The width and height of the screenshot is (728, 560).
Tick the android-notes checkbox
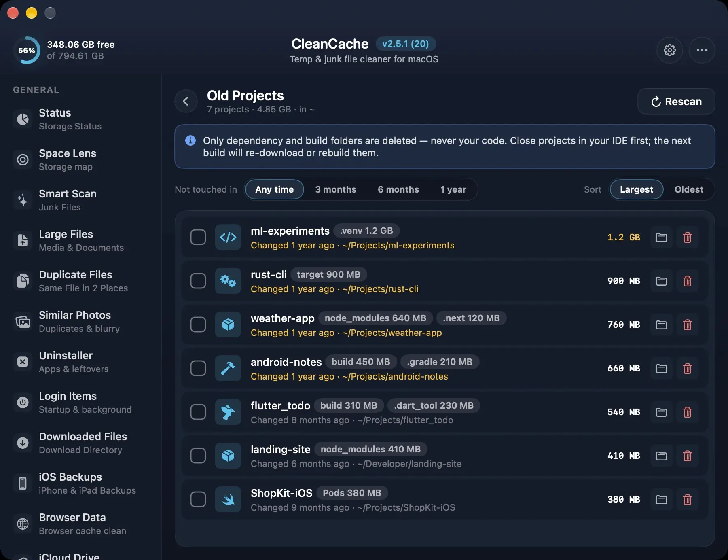(198, 368)
